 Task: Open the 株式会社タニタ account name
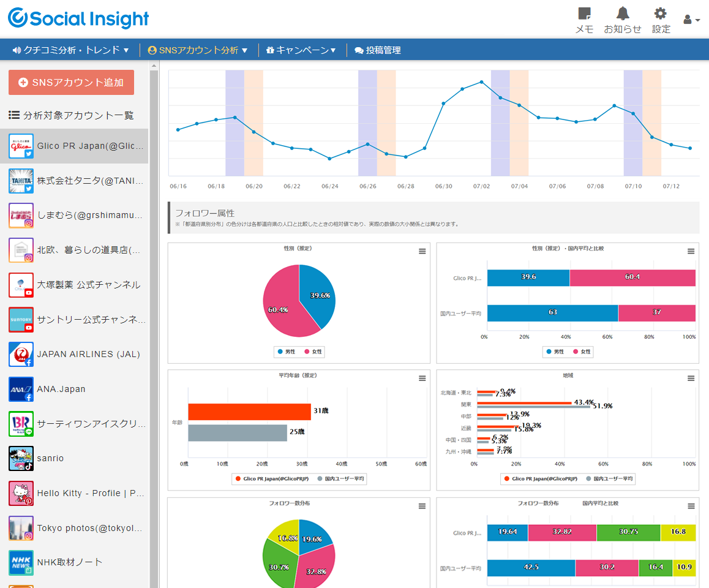[x=91, y=181]
